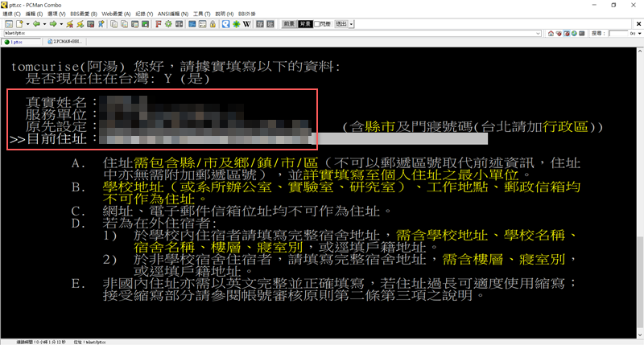Click the blue pin figure icon
Viewport: 644px width, 345px height.
tap(101, 24)
